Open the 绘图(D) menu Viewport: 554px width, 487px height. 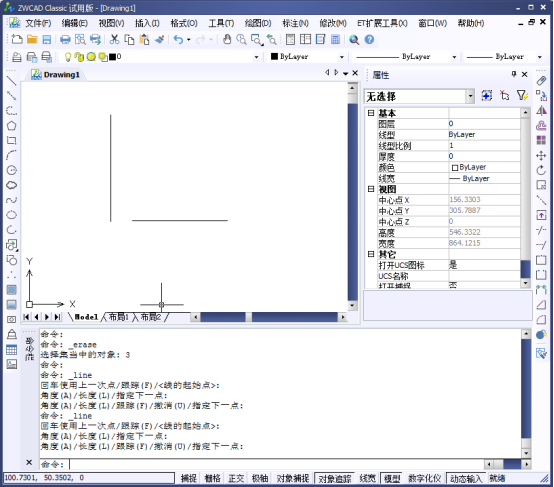[x=258, y=23]
